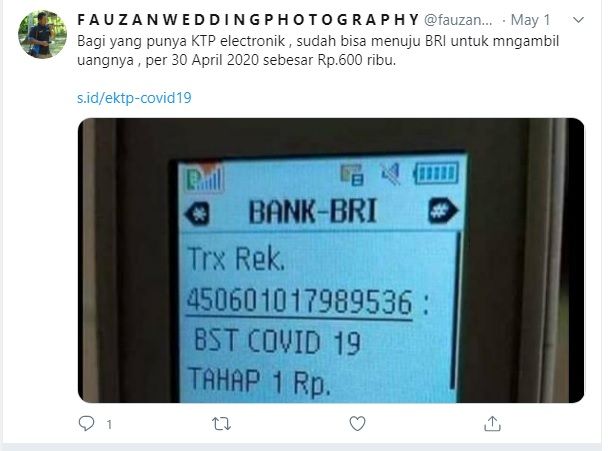609x451 pixels.
Task: Click the muted speaker icon in photo
Action: pos(390,174)
